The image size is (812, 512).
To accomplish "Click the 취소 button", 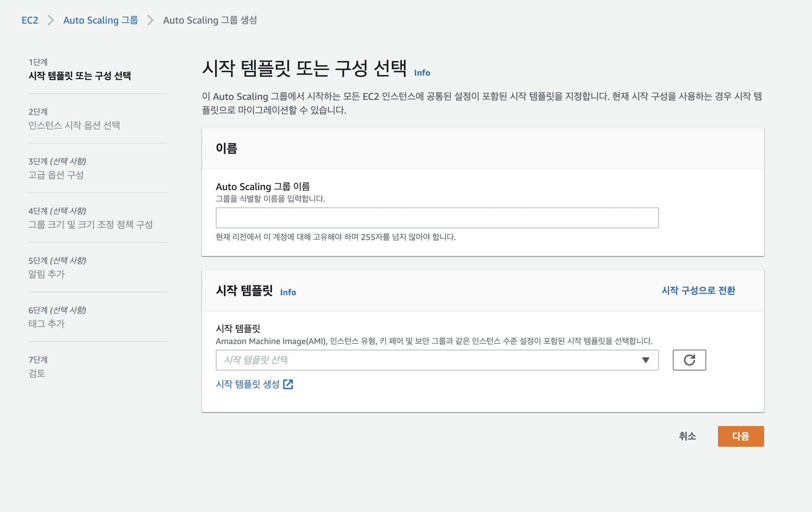I will point(687,436).
